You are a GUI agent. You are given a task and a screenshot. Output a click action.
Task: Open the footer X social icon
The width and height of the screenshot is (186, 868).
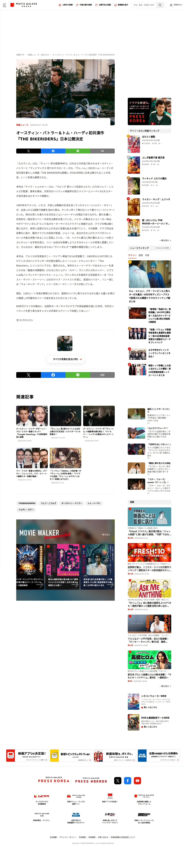coord(118,780)
